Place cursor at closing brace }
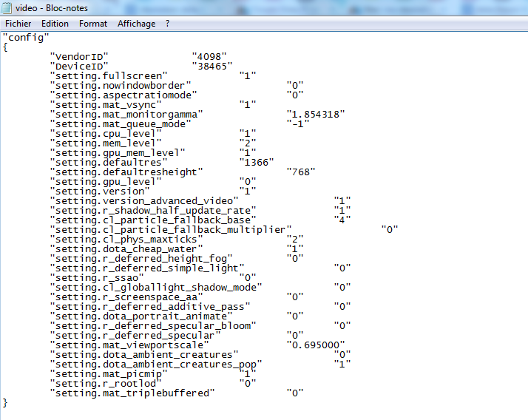 point(4,403)
